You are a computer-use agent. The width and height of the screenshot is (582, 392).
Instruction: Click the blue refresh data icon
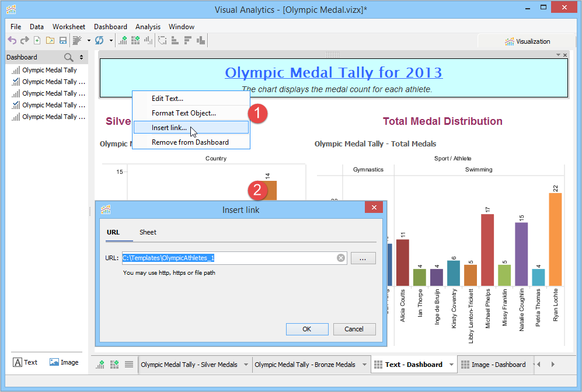[99, 40]
